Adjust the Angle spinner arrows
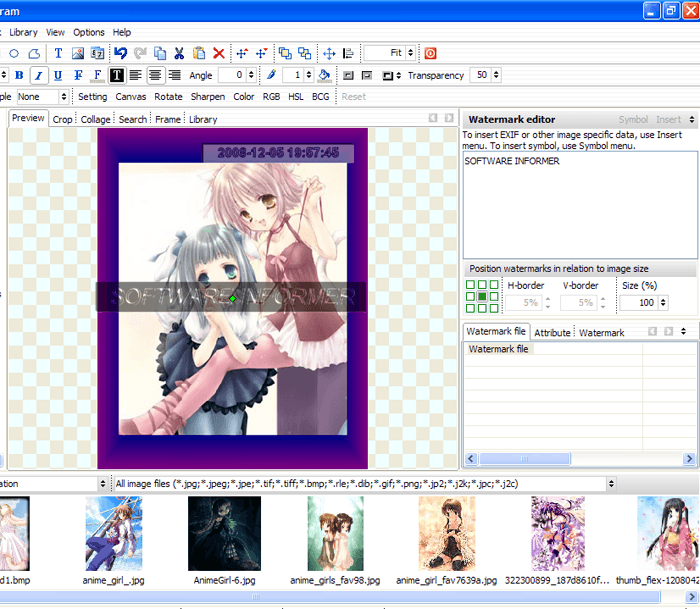Image resolution: width=700 pixels, height=609 pixels. (251, 75)
